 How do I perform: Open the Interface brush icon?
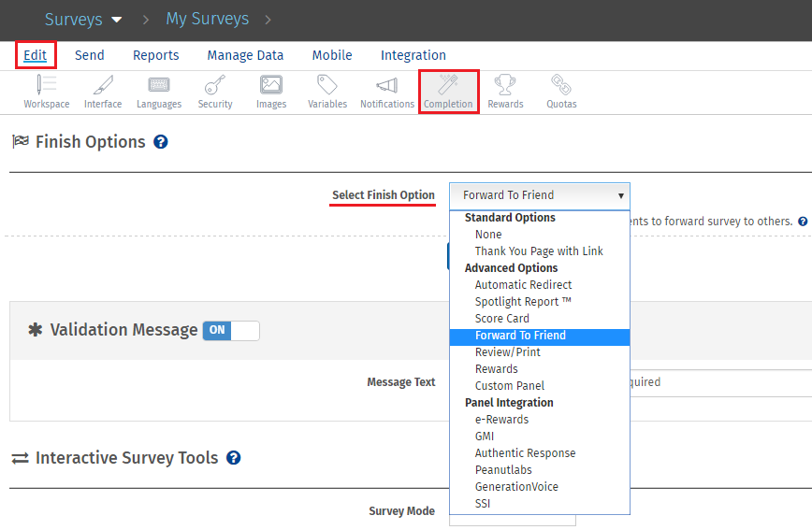pyautogui.click(x=103, y=86)
